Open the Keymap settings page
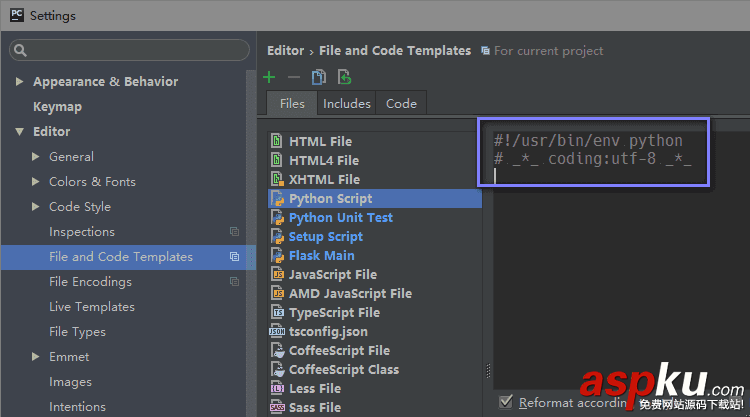 [x=57, y=107]
